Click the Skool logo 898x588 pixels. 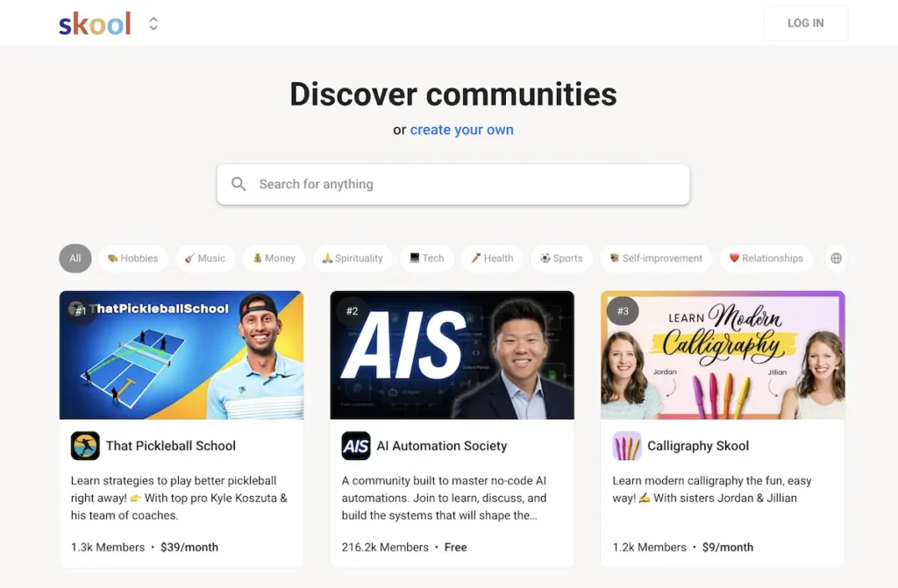pos(95,23)
